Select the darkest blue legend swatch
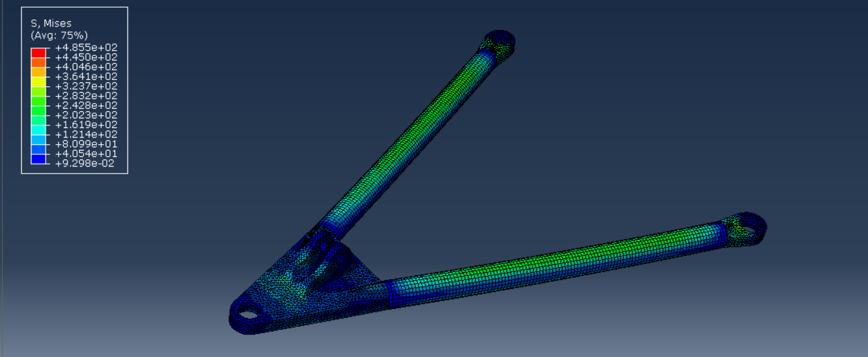This screenshot has width=868, height=357. click(x=39, y=159)
